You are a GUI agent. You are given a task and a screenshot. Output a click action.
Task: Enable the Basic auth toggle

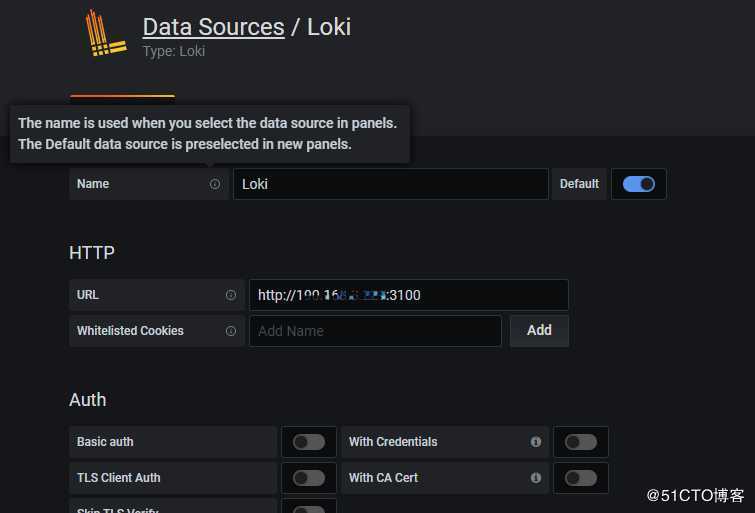[x=309, y=442]
